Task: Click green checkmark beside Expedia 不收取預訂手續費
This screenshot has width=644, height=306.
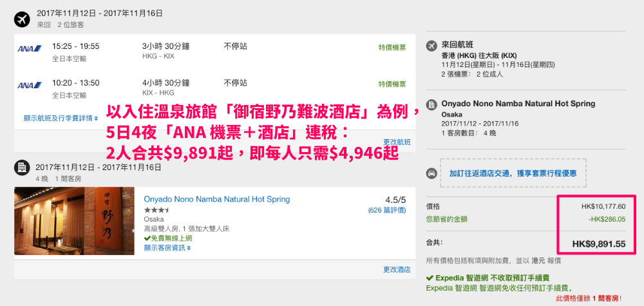Action: click(x=430, y=278)
